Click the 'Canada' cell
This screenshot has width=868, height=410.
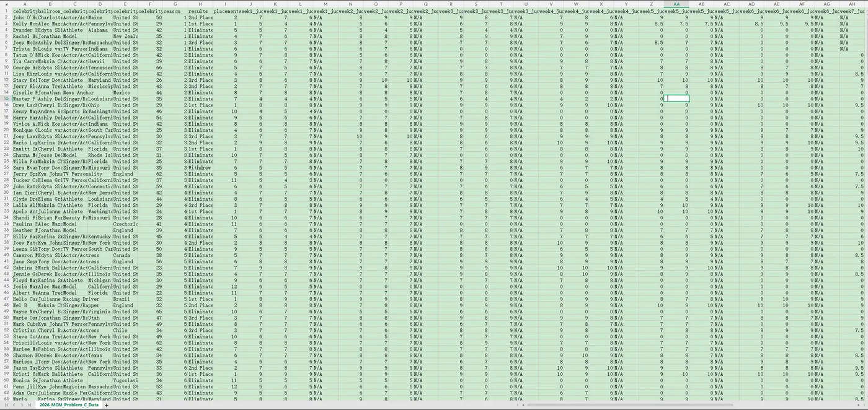(x=125, y=255)
